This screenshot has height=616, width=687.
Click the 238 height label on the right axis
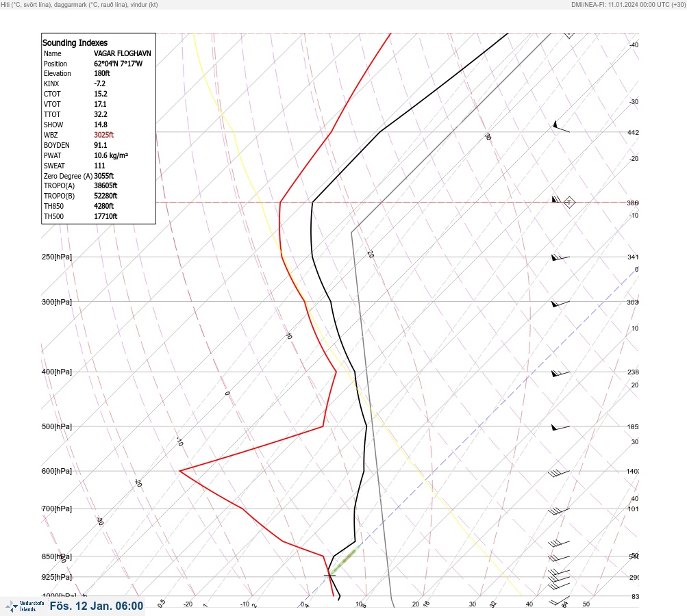pyautogui.click(x=633, y=372)
